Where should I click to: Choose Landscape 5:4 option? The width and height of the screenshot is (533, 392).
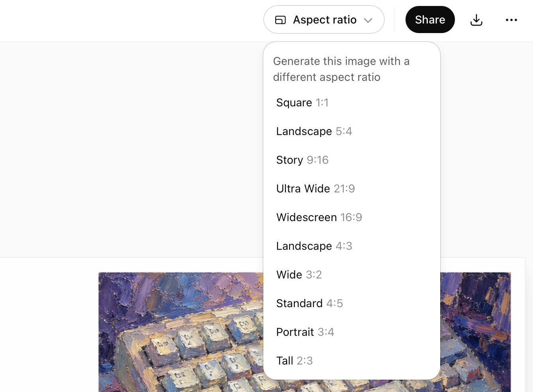[314, 131]
